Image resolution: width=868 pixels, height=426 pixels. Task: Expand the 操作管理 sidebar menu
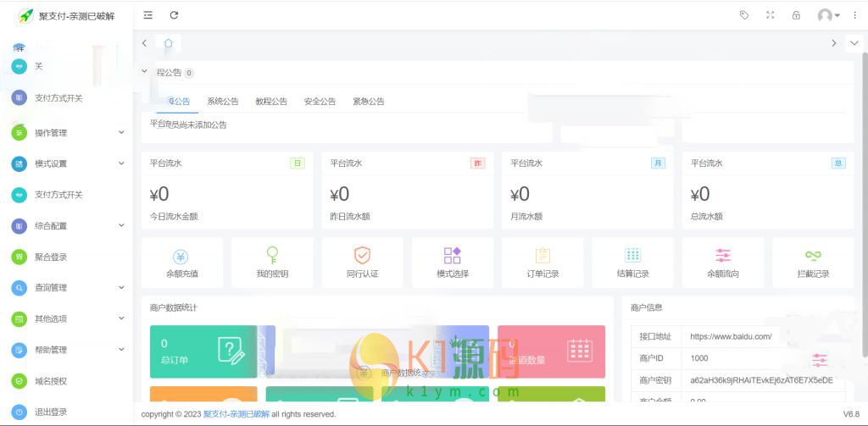pyautogui.click(x=68, y=133)
